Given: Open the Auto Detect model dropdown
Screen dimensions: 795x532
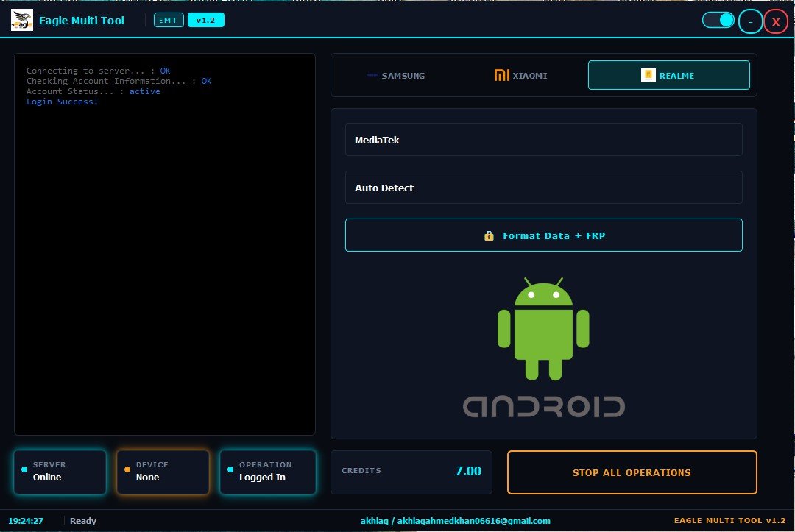Looking at the screenshot, I should click(x=543, y=188).
